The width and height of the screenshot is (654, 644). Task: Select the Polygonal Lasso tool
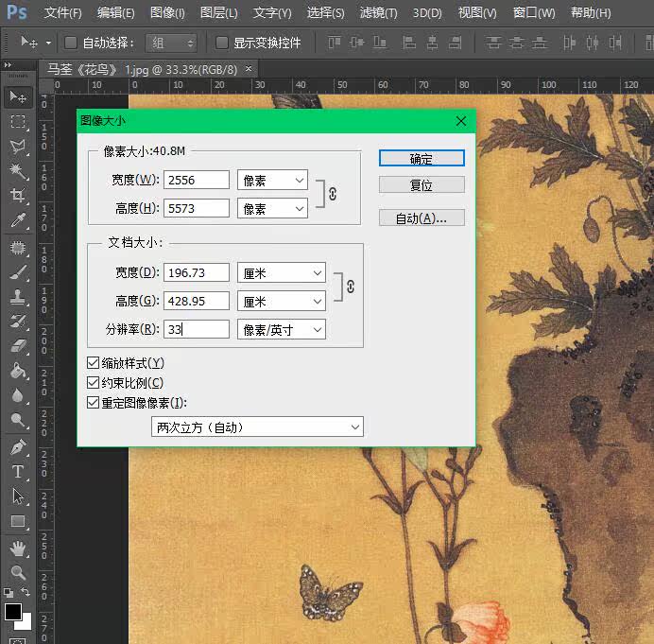click(x=18, y=146)
